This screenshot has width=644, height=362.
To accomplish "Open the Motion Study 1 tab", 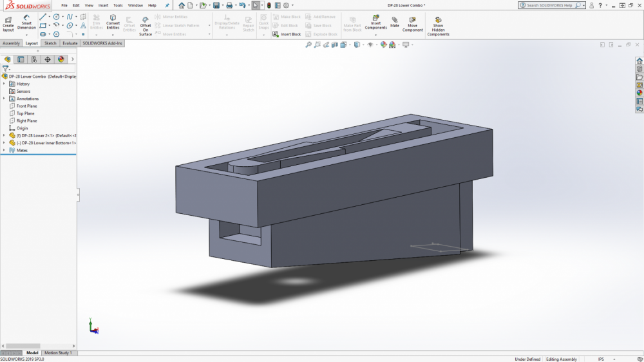I will [x=58, y=353].
